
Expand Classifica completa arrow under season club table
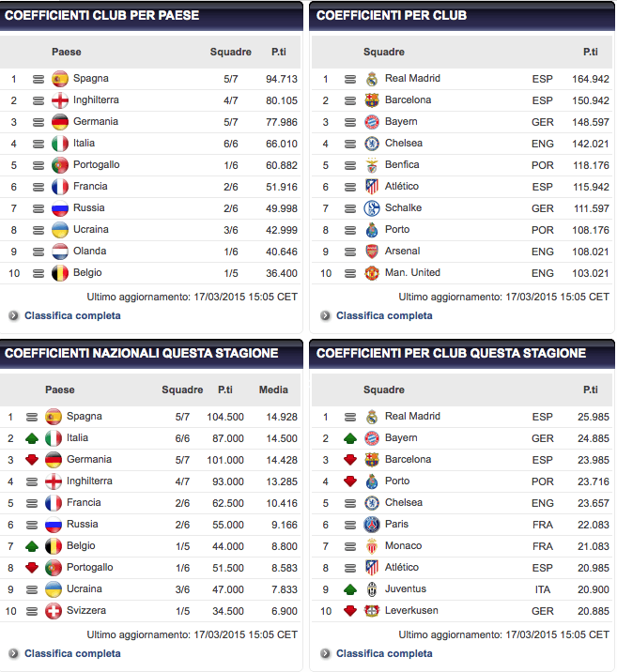click(x=325, y=654)
